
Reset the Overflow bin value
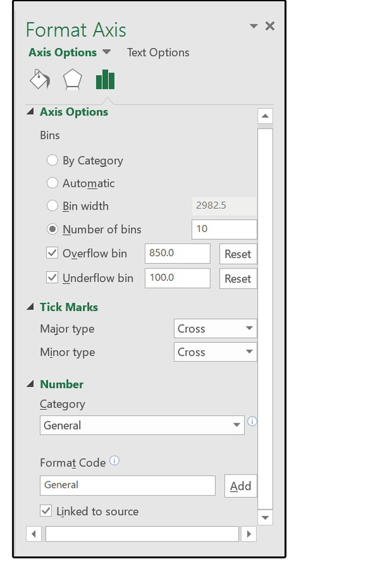pyautogui.click(x=239, y=253)
